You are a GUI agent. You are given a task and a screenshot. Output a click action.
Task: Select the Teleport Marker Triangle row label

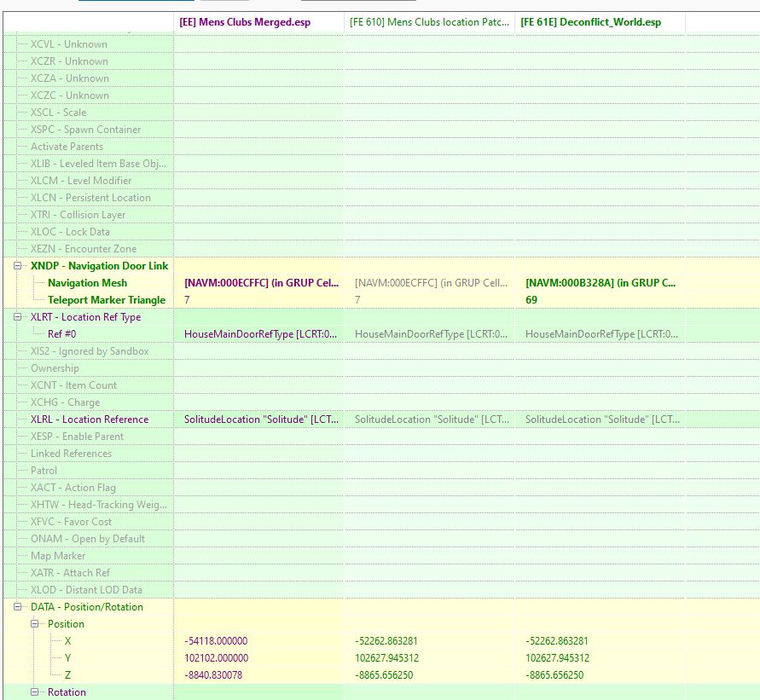click(x=107, y=300)
